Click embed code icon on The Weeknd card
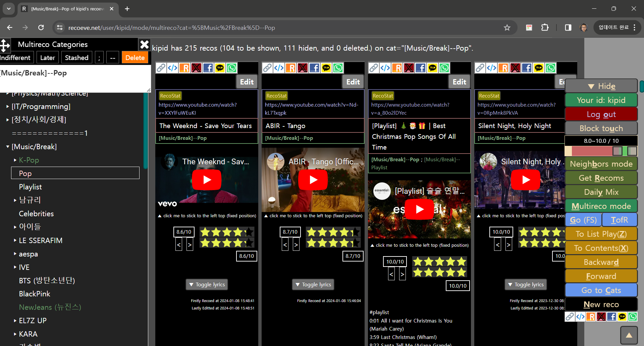 173,68
